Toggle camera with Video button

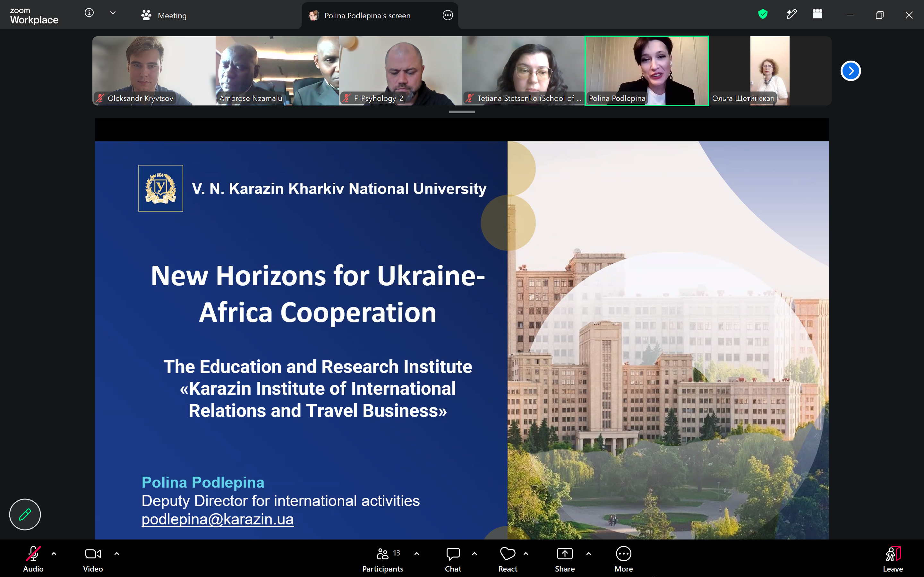tap(93, 559)
